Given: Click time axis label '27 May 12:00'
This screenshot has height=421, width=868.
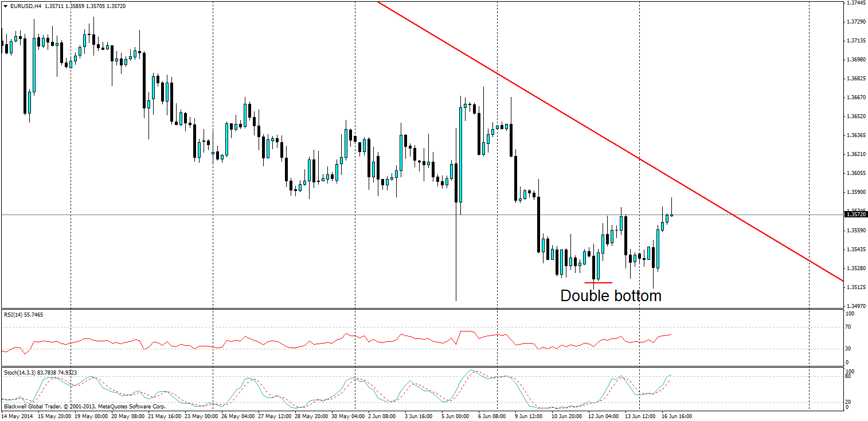Looking at the screenshot, I should point(274,416).
